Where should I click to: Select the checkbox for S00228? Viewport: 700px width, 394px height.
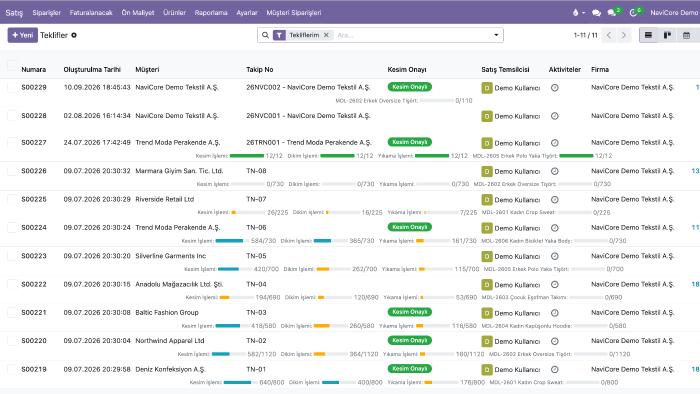click(x=12, y=116)
